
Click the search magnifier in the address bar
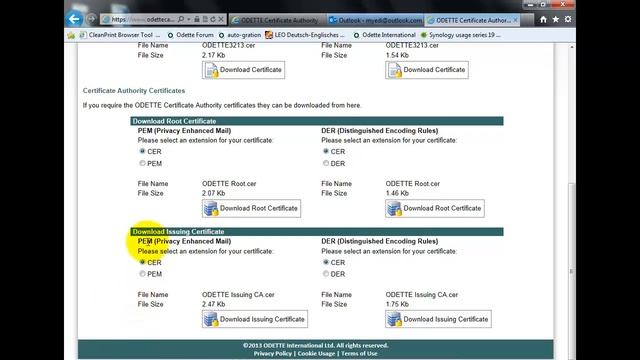click(181, 19)
